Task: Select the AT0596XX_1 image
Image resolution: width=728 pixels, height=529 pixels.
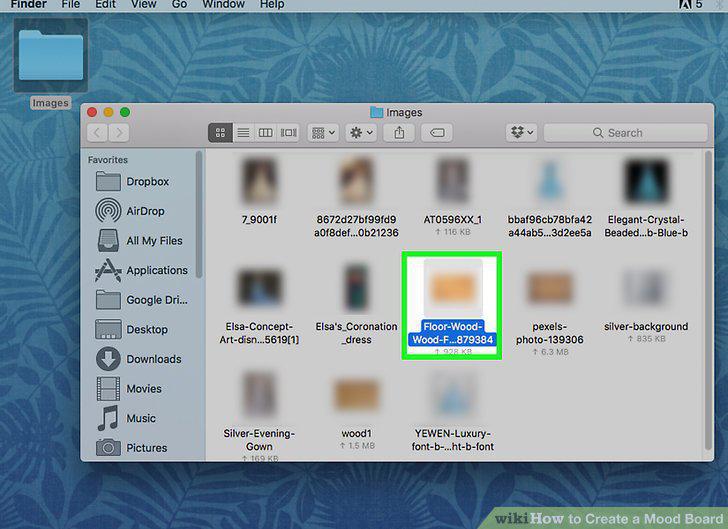Action: (453, 182)
